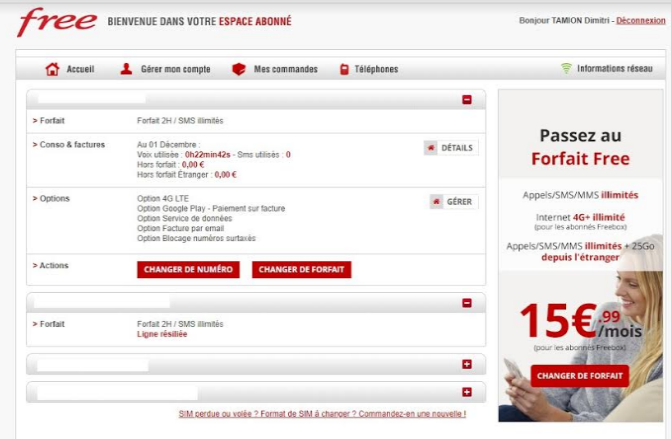Click CHANGER DE FORFAIT in the advert
The image size is (671, 439).
pos(580,376)
